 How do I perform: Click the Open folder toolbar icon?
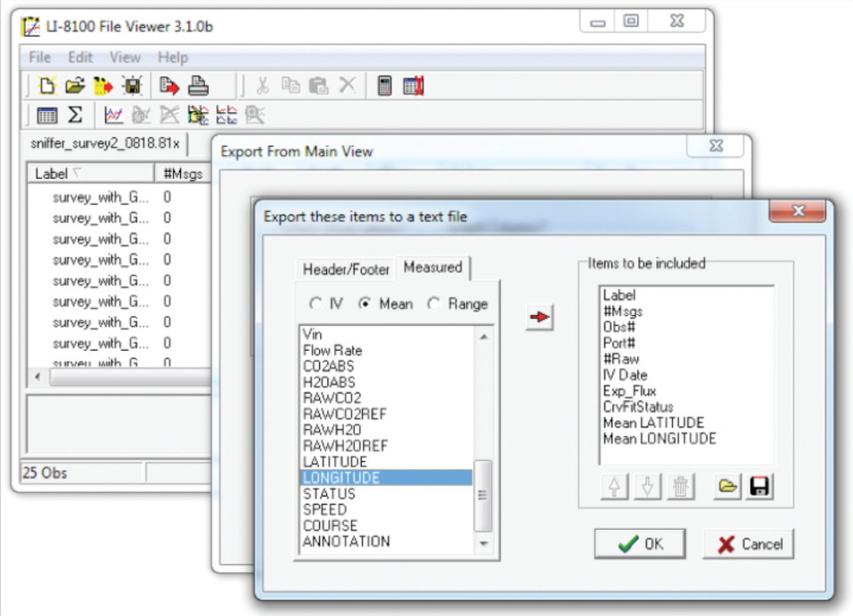75,85
